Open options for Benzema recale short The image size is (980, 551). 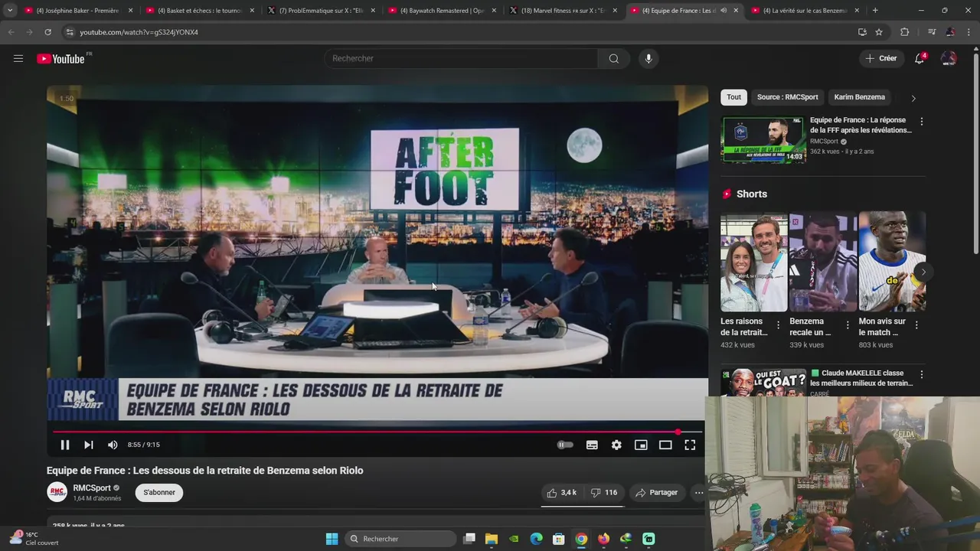click(x=847, y=325)
